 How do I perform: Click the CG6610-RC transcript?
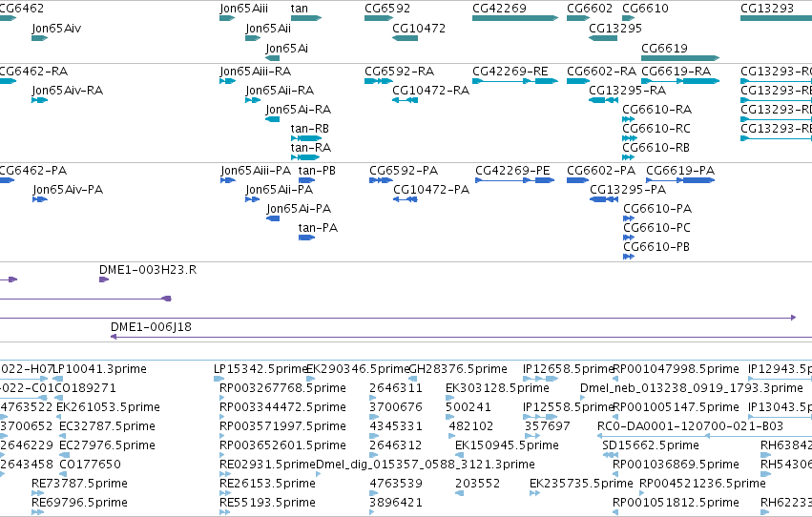[630, 138]
